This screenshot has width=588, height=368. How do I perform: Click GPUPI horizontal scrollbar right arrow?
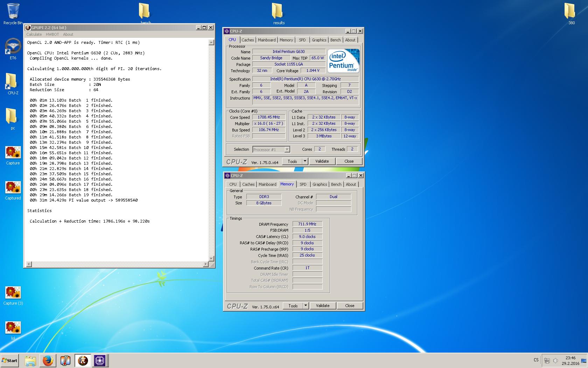tap(205, 264)
